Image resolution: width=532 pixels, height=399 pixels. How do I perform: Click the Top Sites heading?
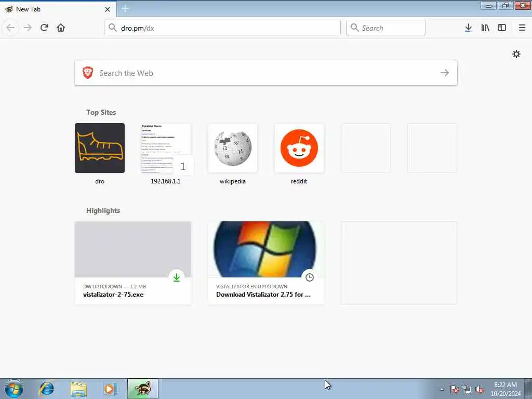(101, 112)
